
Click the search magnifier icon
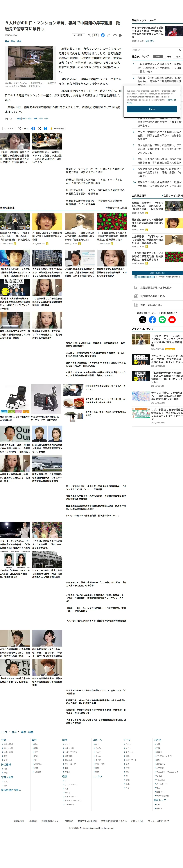click(x=180, y=50)
